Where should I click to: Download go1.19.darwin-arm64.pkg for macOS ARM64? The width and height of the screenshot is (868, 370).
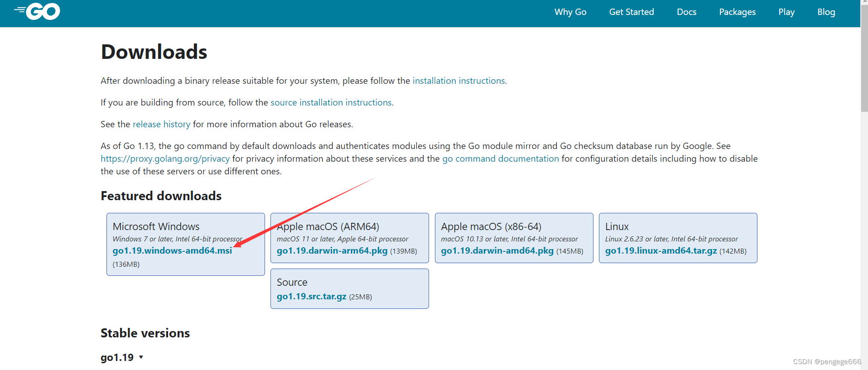pos(332,250)
